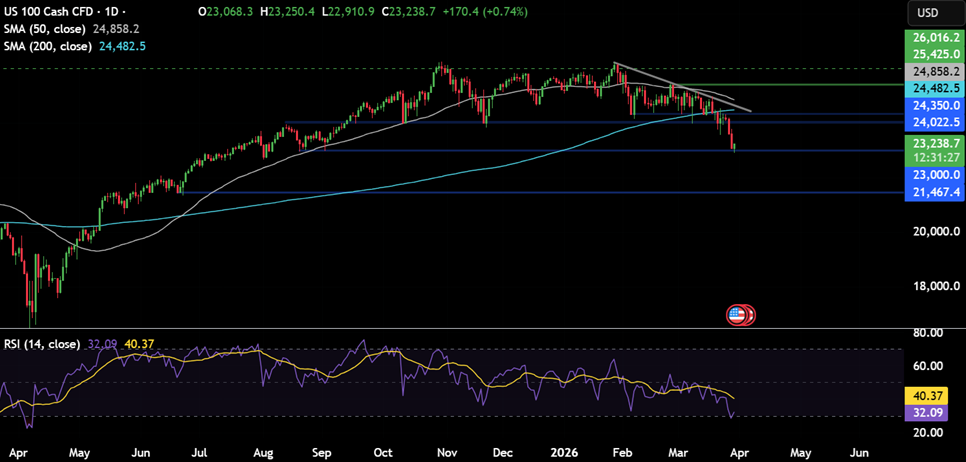Click the US flag economic event icon

pyautogui.click(x=738, y=315)
